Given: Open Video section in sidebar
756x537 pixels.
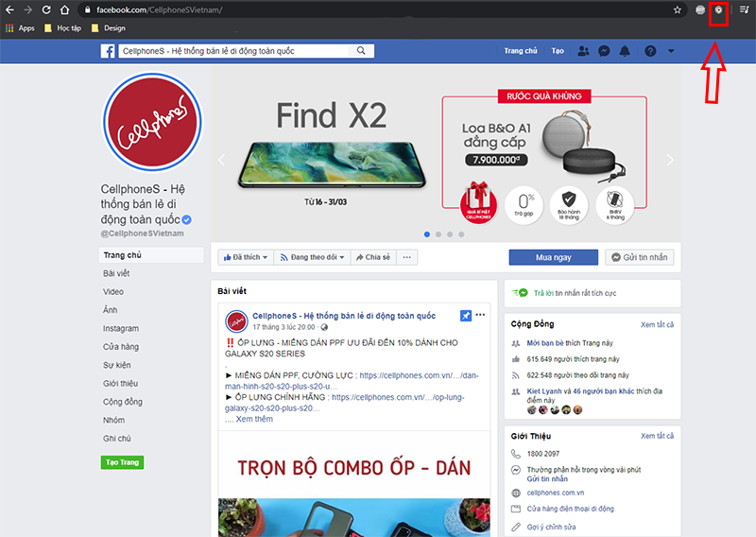Looking at the screenshot, I should tap(113, 292).
